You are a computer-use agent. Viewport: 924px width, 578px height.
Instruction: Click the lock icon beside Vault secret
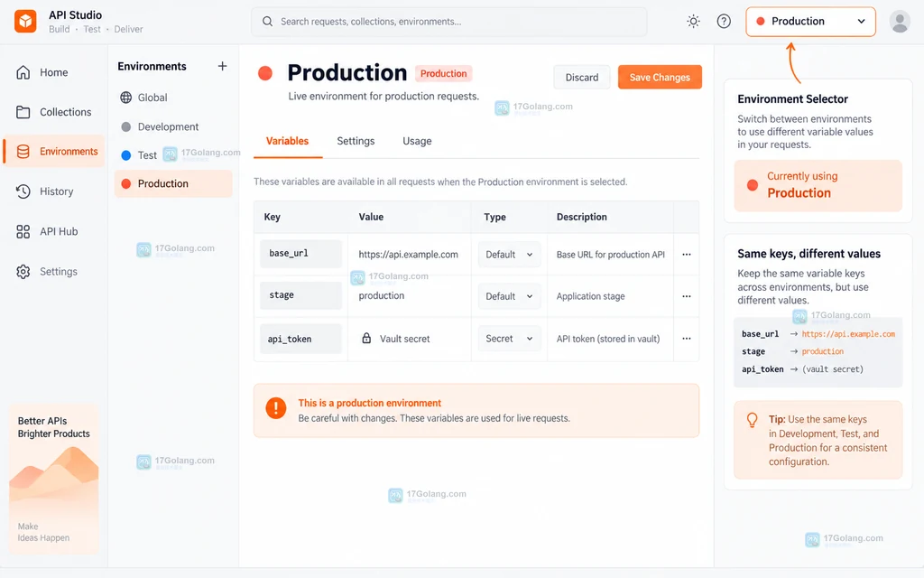tap(366, 338)
